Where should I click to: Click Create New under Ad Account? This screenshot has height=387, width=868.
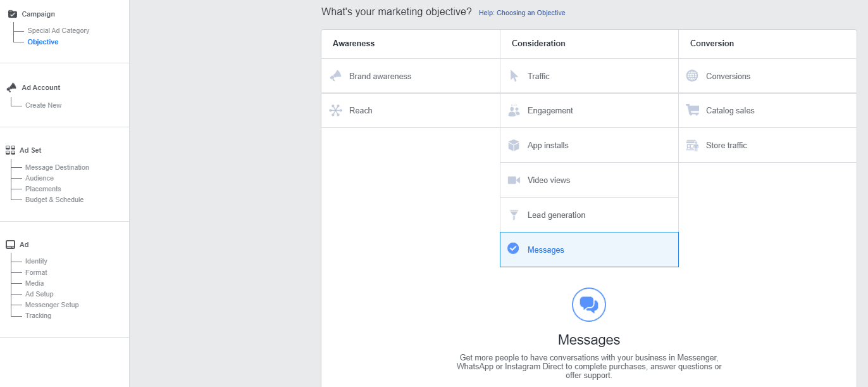point(45,105)
